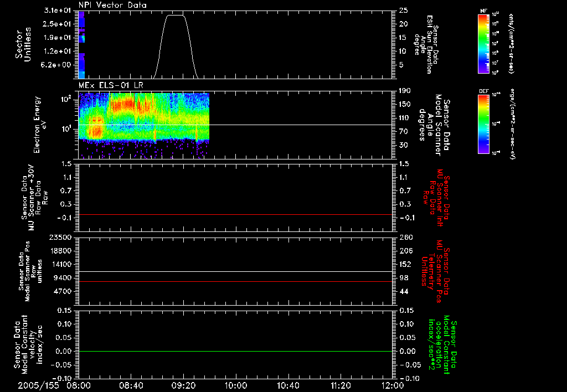Click the 9400 scanner position tick value
Viewport: 567px width, 392px height.
[62, 278]
